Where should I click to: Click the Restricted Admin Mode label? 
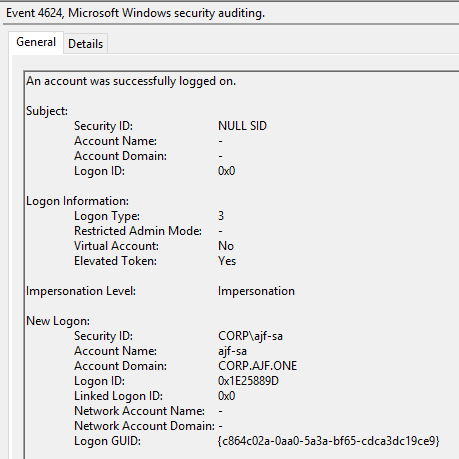[138, 231]
